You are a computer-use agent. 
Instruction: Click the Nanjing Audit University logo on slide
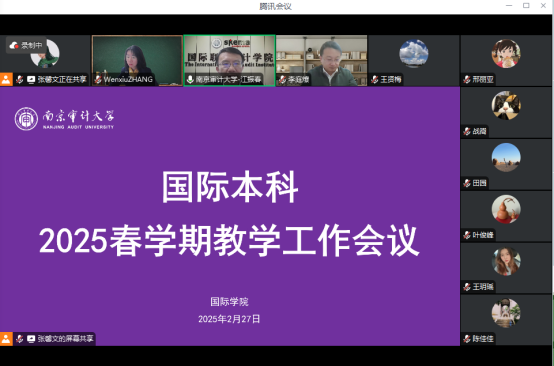[x=64, y=119]
